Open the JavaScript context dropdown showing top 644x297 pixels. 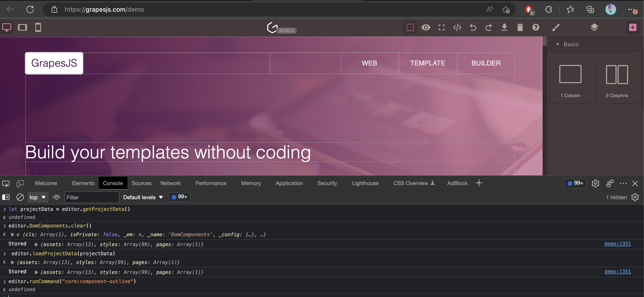coord(37,197)
